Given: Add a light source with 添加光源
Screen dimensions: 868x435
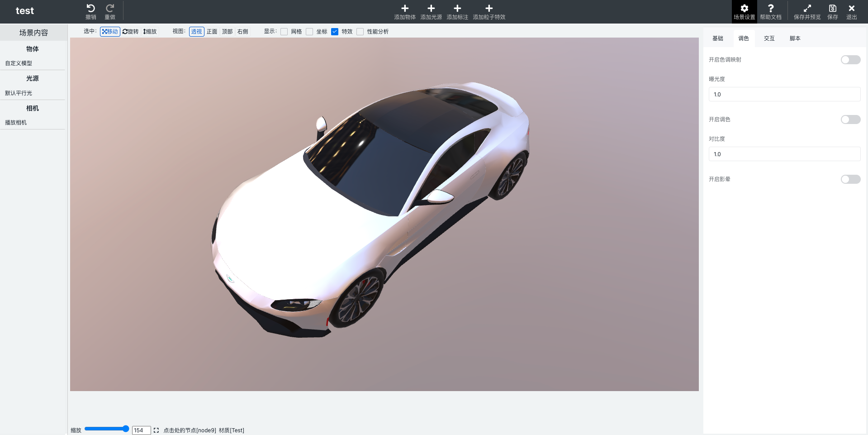Looking at the screenshot, I should [x=431, y=12].
